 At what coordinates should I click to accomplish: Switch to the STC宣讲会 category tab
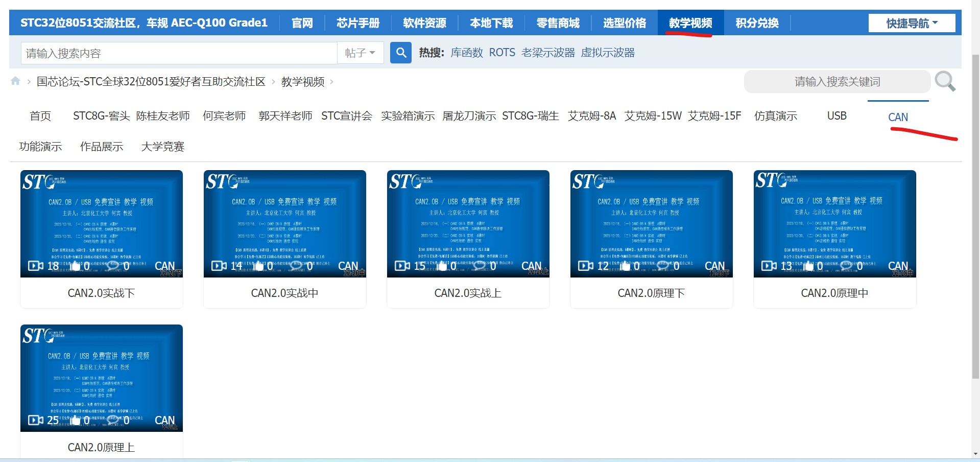click(347, 116)
